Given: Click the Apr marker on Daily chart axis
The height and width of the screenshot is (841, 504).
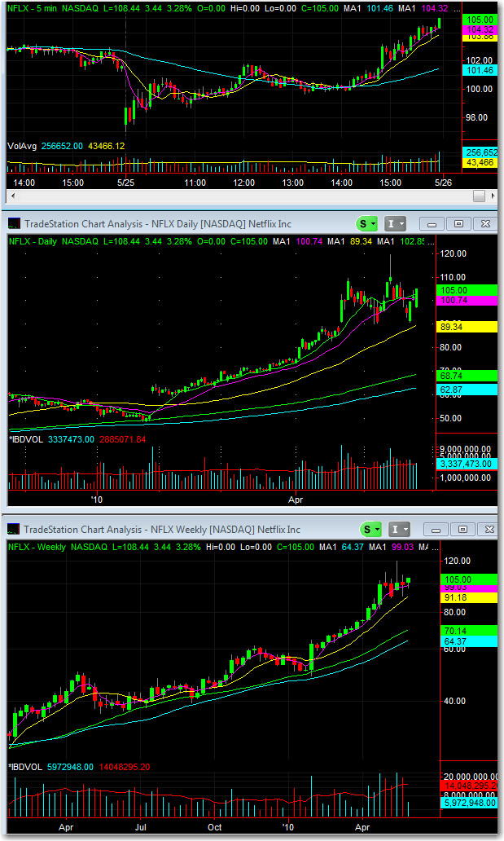Looking at the screenshot, I should [x=296, y=500].
